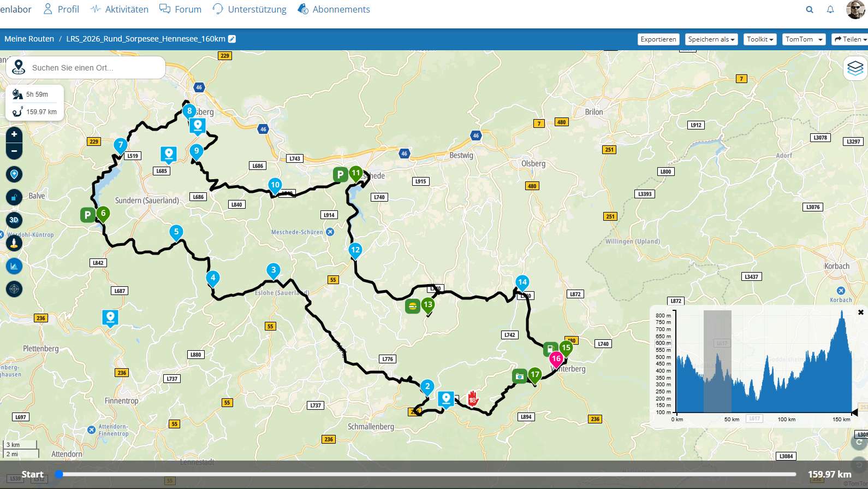Focus the 'Suchen Sie einen Ort' search field
868x489 pixels.
coord(86,68)
